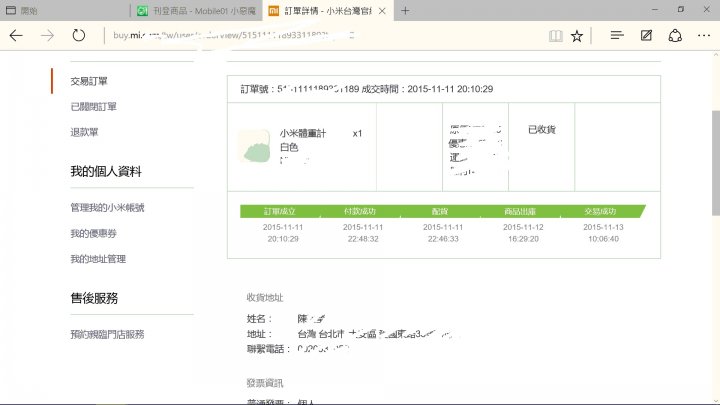This screenshot has width=720, height=405.
Task: Add page to favorites with star icon
Action: point(577,35)
